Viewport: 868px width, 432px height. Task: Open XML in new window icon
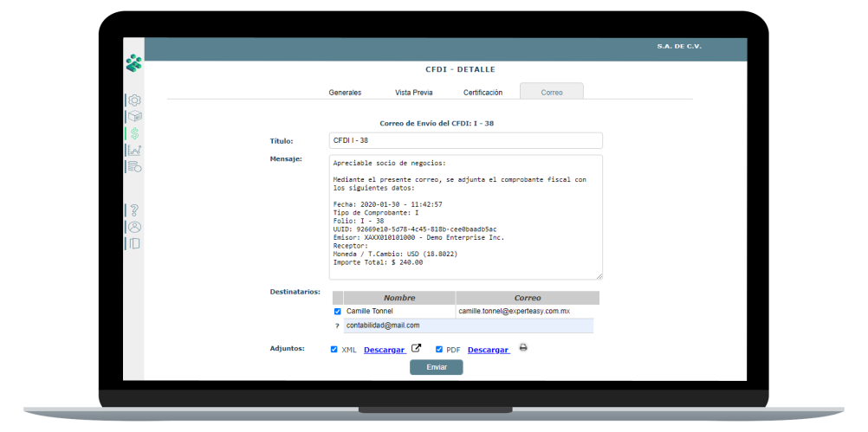click(x=416, y=349)
